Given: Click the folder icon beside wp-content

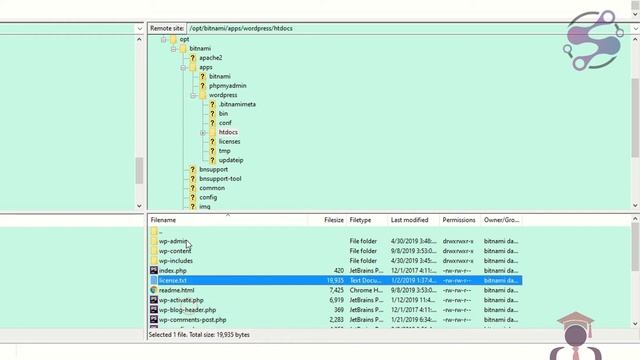Looking at the screenshot, I should tap(153, 251).
